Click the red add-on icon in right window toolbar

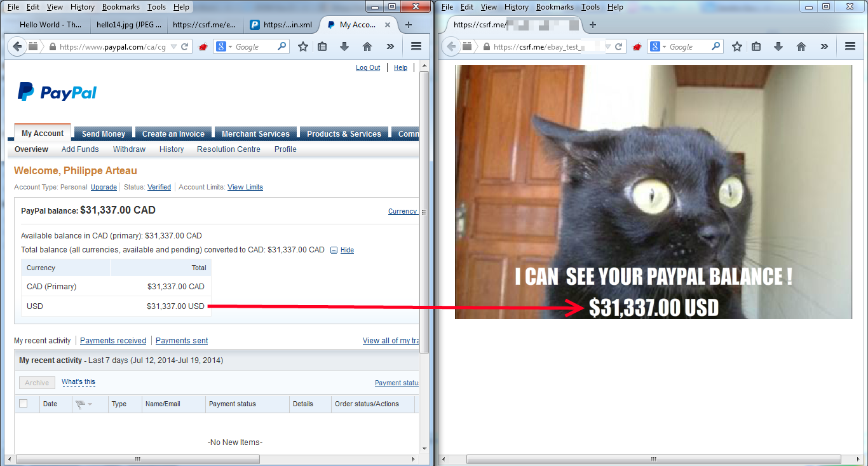637,47
